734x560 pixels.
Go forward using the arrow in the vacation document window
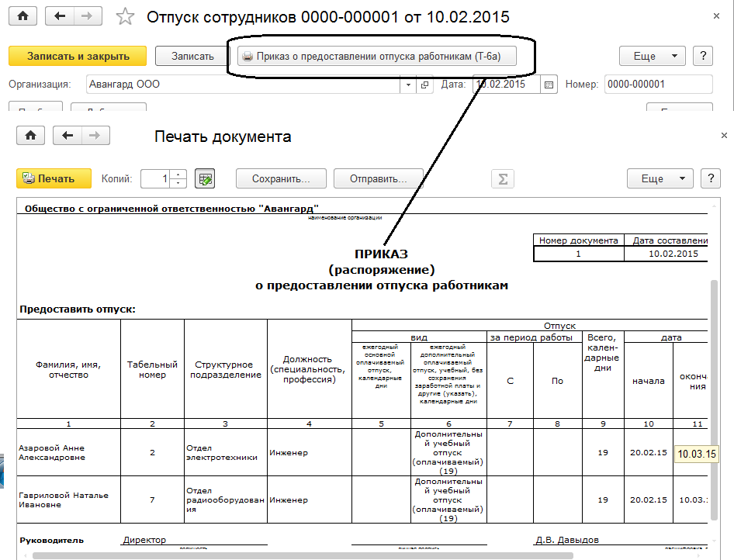pos(88,16)
